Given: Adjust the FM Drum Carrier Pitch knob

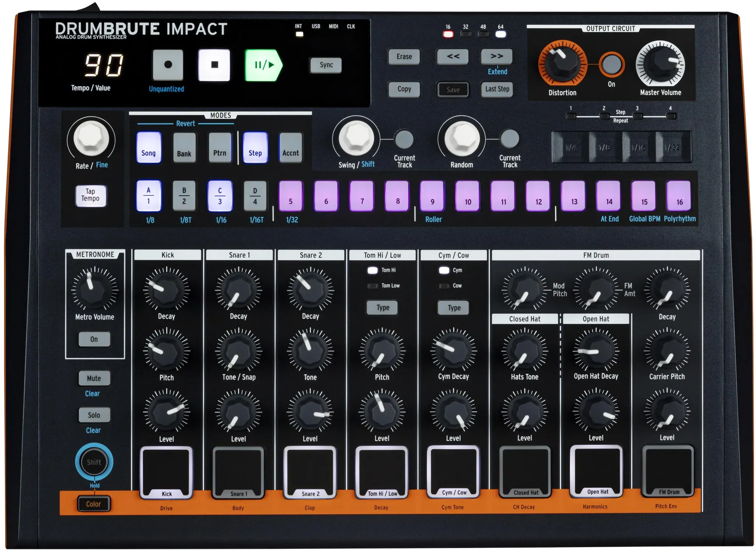Looking at the screenshot, I should 667,350.
